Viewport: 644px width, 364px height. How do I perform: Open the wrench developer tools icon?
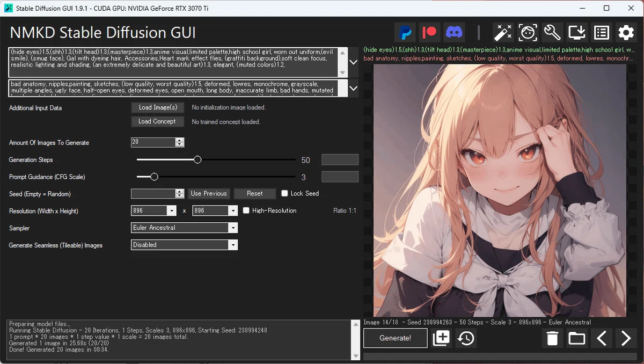552,33
